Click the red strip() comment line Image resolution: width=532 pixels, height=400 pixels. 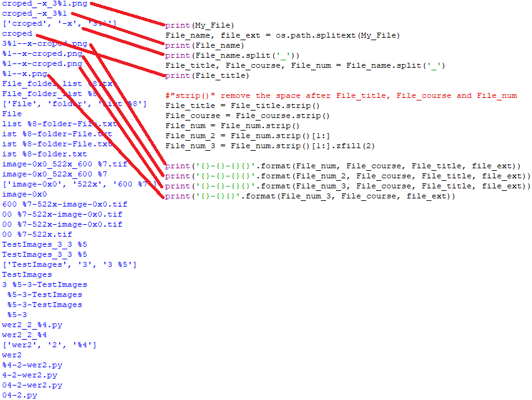point(341,95)
